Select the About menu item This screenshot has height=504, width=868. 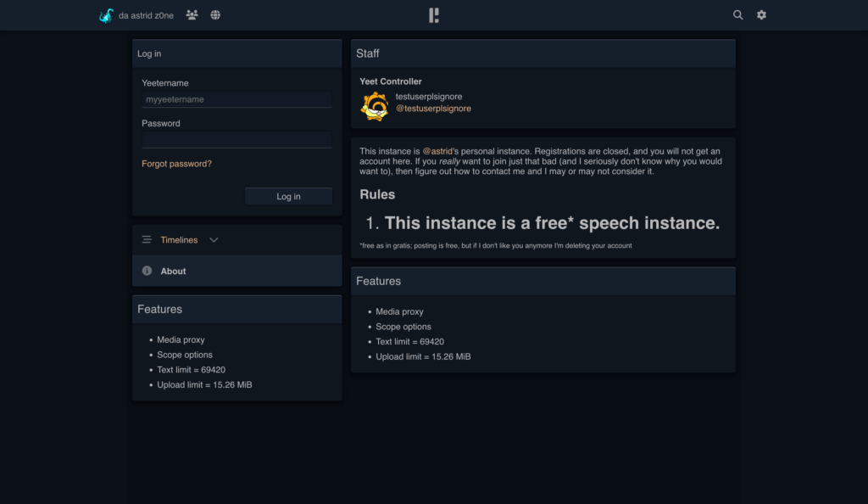[x=173, y=272]
